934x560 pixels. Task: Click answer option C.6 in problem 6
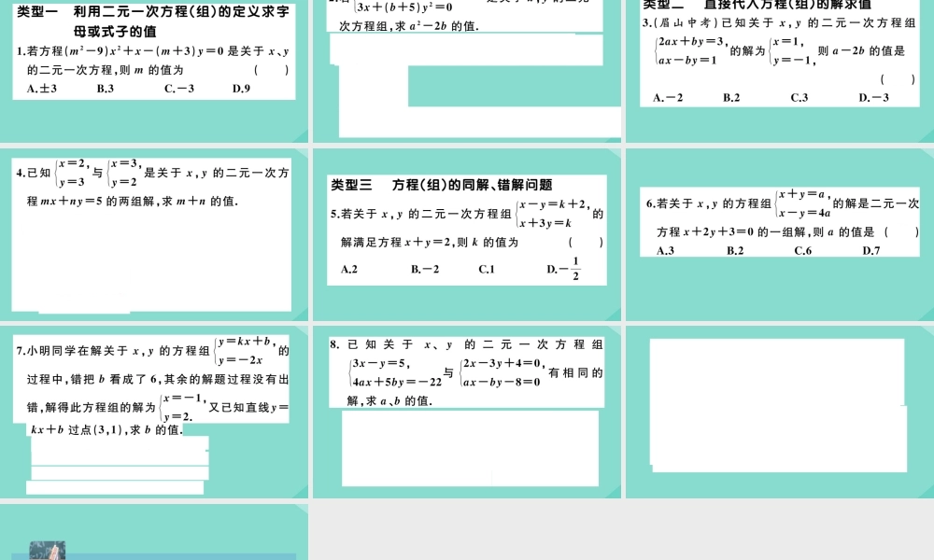click(803, 250)
